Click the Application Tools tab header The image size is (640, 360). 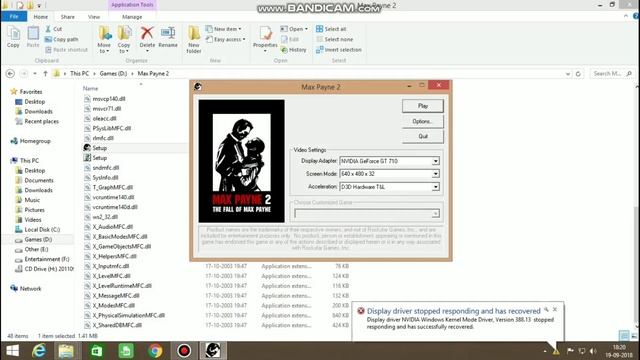coord(132,5)
